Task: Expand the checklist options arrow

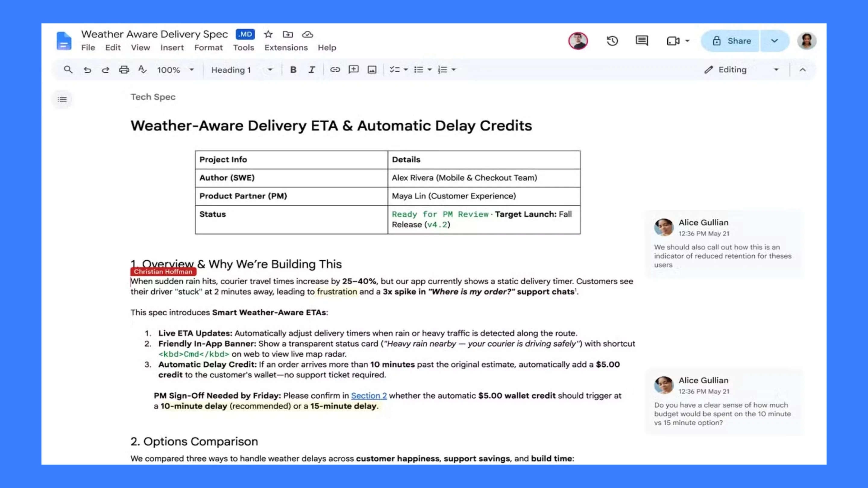Action: pos(406,70)
